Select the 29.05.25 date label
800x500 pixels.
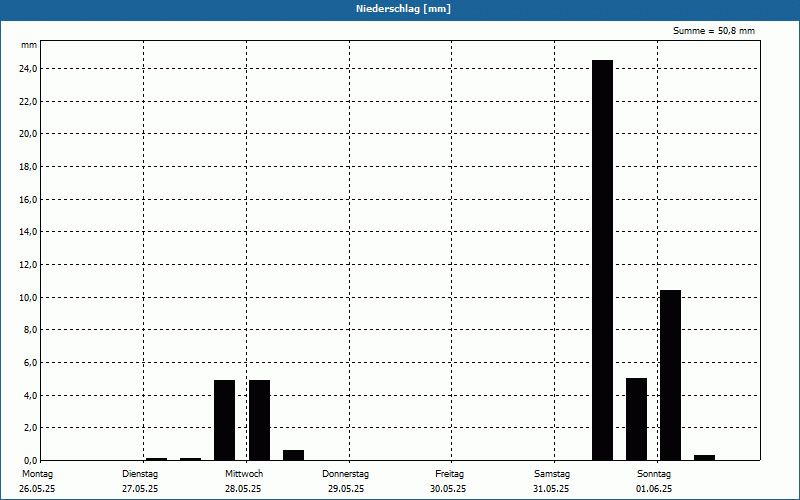346,489
